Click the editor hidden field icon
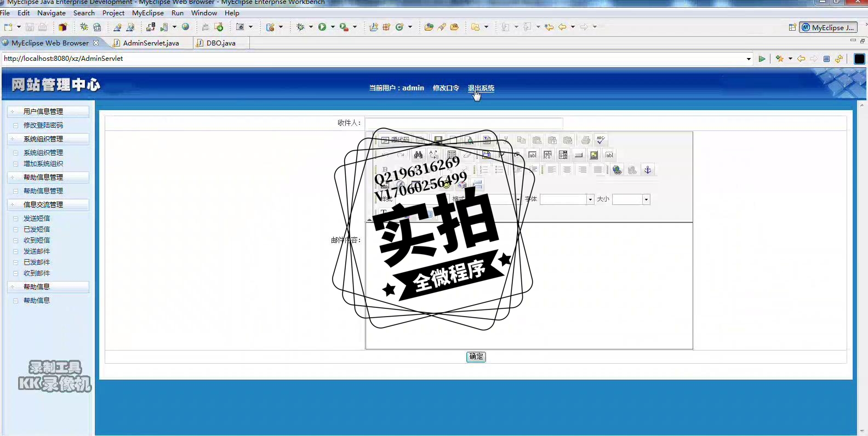 (x=609, y=155)
